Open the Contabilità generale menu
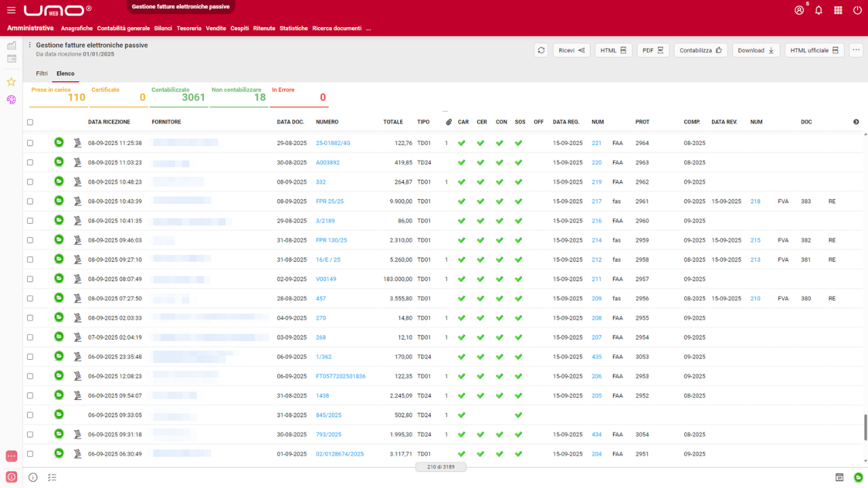This screenshot has width=868, height=488. 123,28
